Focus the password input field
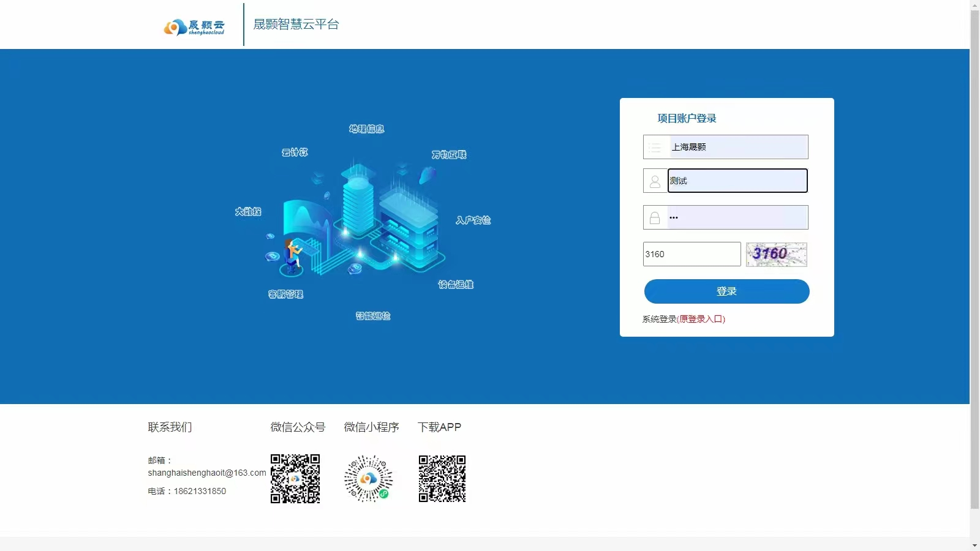The width and height of the screenshot is (980, 551). click(737, 217)
